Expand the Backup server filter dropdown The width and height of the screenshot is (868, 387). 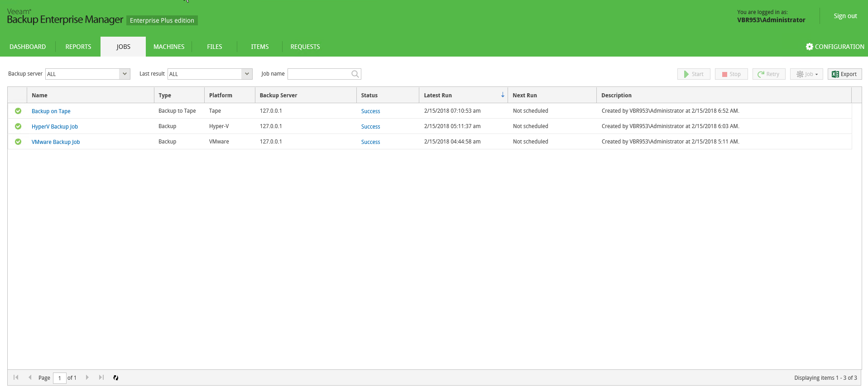click(x=125, y=74)
